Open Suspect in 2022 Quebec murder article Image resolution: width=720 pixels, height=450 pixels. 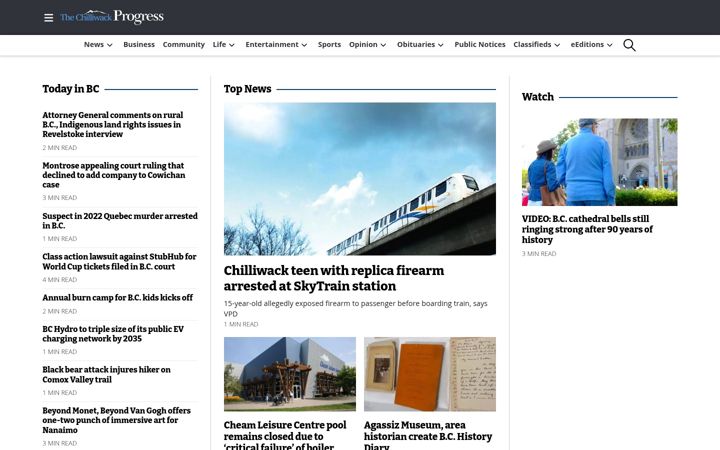[120, 221]
